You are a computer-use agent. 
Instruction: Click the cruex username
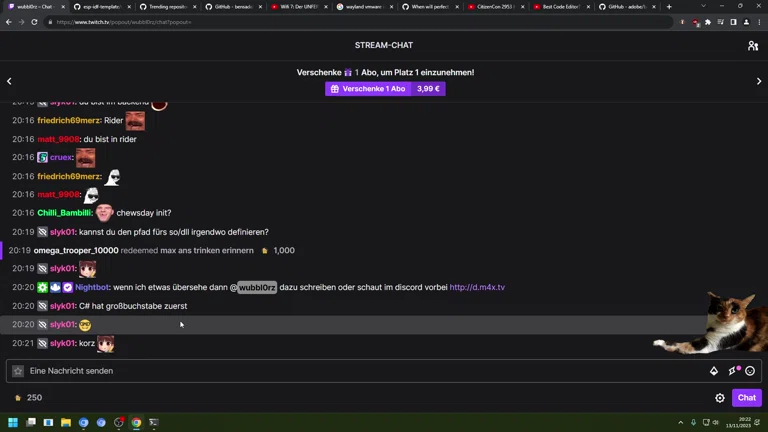coord(61,157)
